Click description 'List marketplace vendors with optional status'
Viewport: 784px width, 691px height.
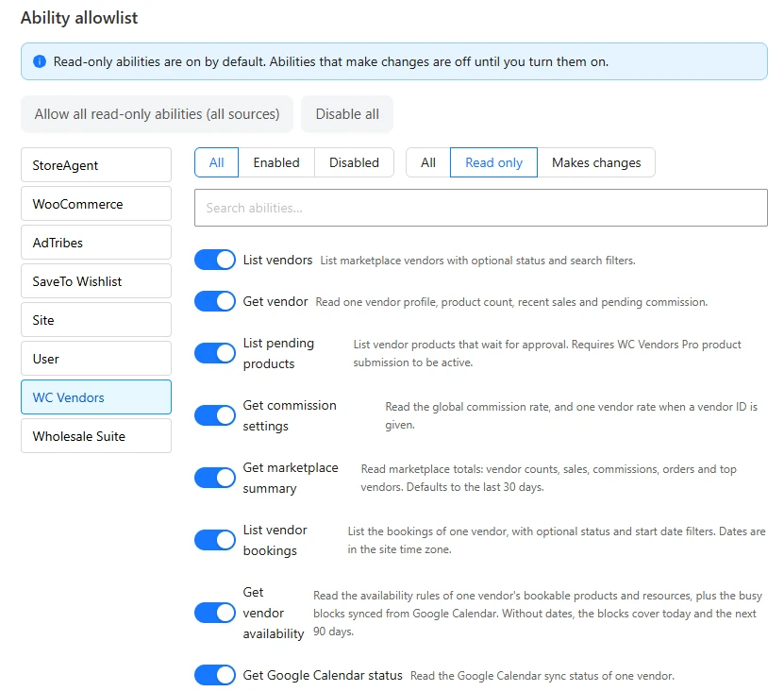pyautogui.click(x=478, y=261)
